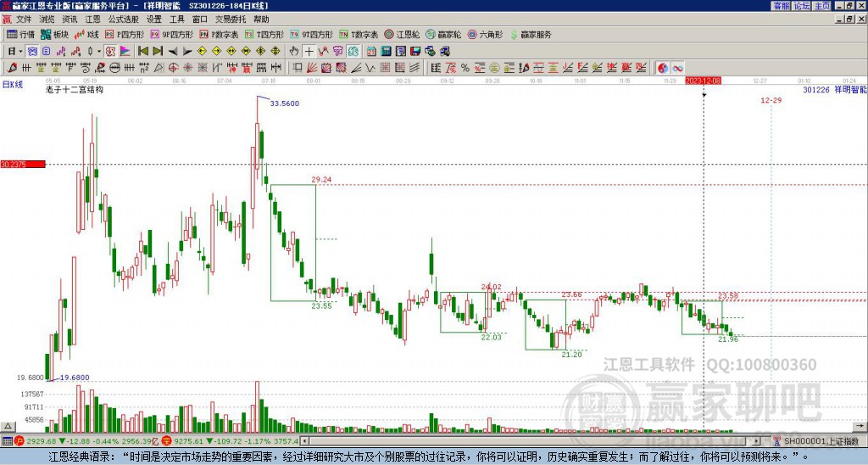Open the 江恩轮 tool
Image resolution: width=868 pixels, height=465 pixels.
pyautogui.click(x=402, y=34)
